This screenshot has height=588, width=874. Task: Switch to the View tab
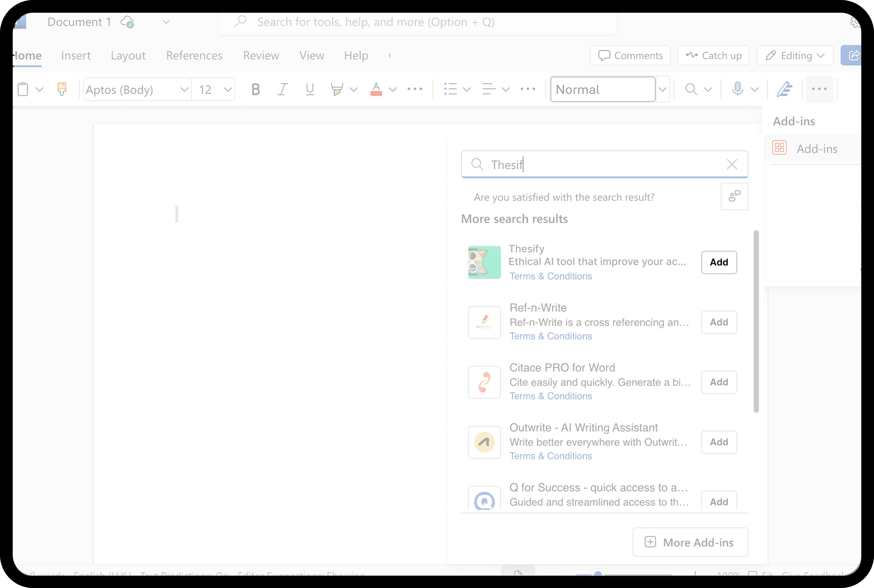[x=311, y=56]
